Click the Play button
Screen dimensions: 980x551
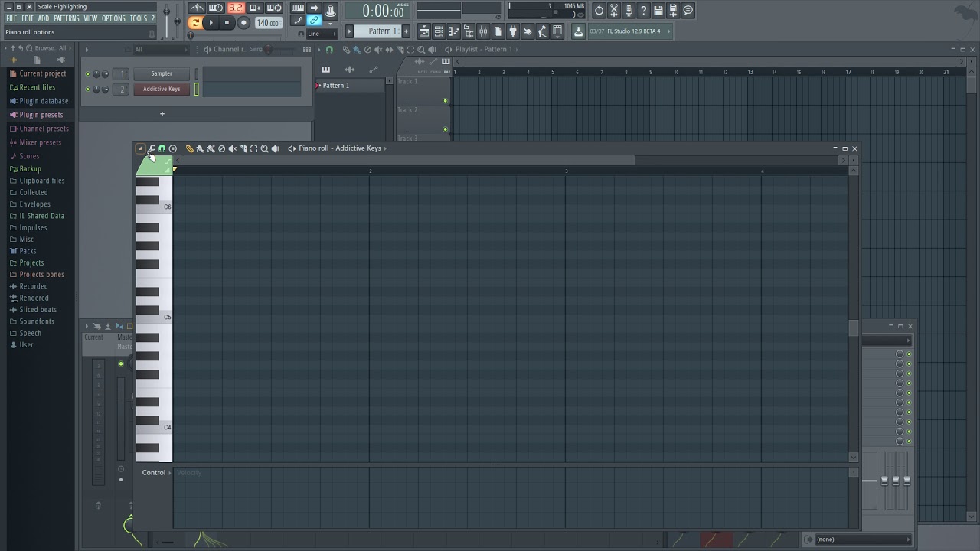[211, 23]
